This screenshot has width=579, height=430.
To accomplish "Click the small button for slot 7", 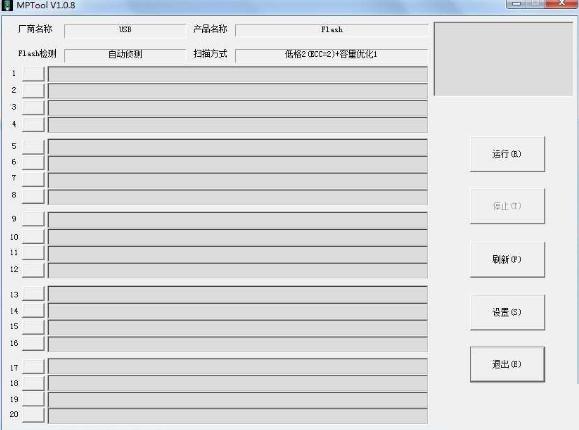I will (33, 179).
